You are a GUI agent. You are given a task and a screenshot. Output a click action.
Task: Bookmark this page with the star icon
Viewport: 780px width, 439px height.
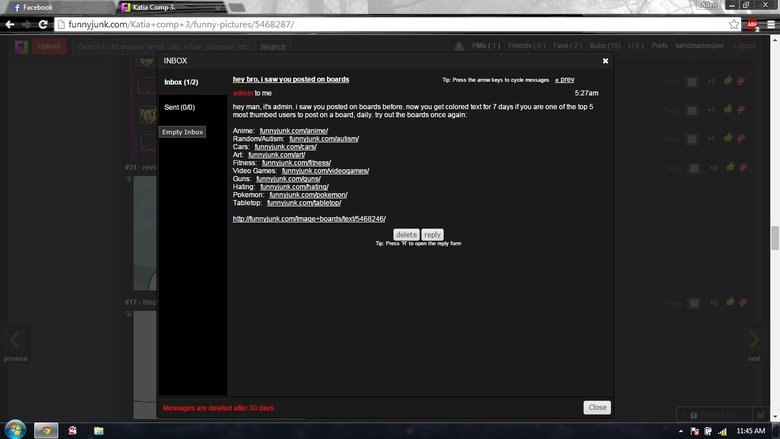[x=733, y=23]
